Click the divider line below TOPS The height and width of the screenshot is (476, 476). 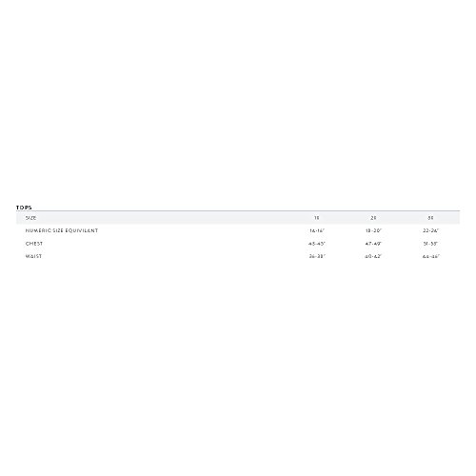click(x=238, y=210)
